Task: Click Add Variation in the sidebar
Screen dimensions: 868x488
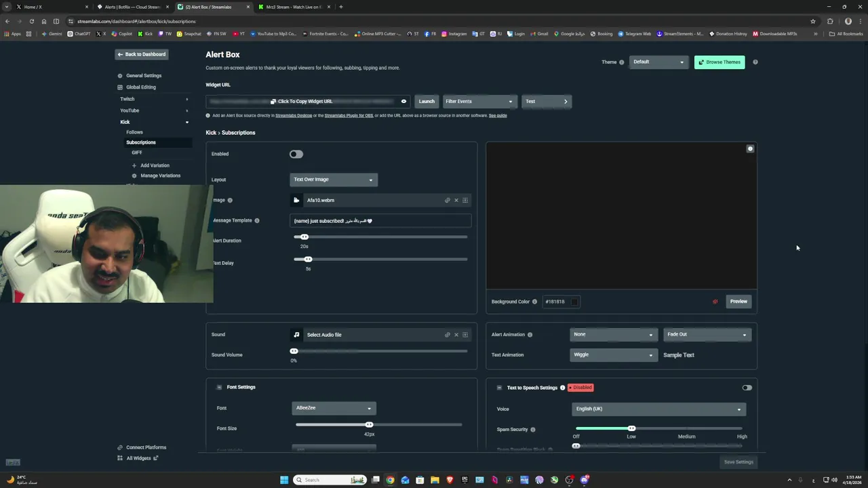Action: point(155,165)
